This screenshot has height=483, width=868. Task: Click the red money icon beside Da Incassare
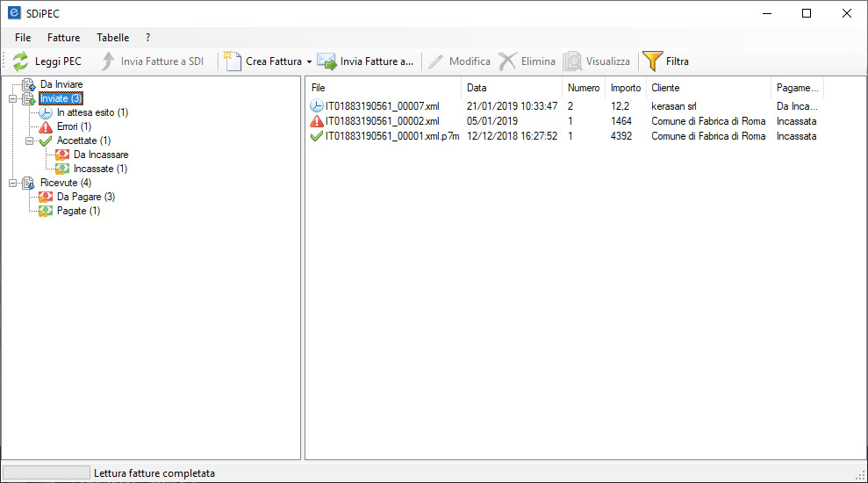pyautogui.click(x=62, y=155)
